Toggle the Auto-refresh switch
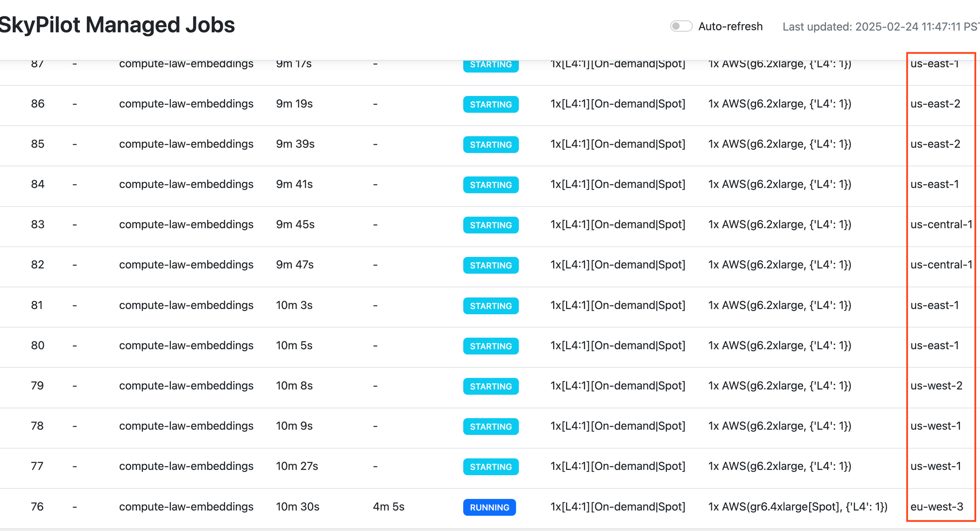This screenshot has height=531, width=980. (x=681, y=26)
